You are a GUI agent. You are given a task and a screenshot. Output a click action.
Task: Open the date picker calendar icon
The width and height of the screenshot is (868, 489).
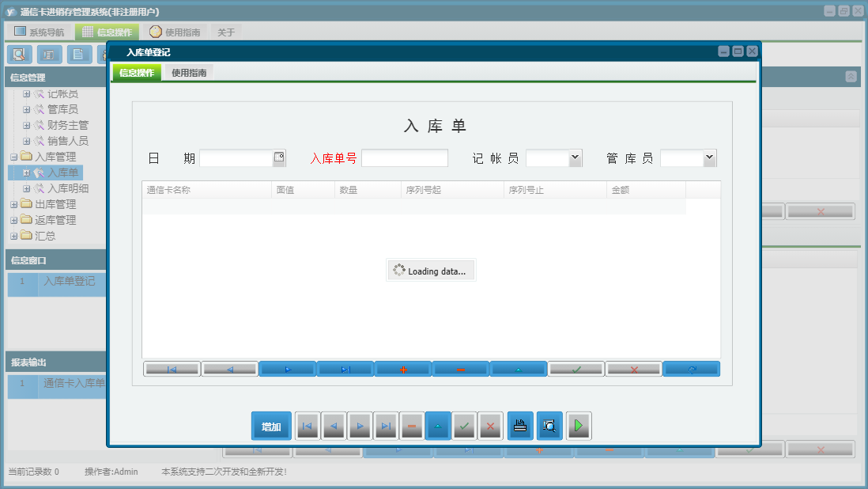[279, 157]
